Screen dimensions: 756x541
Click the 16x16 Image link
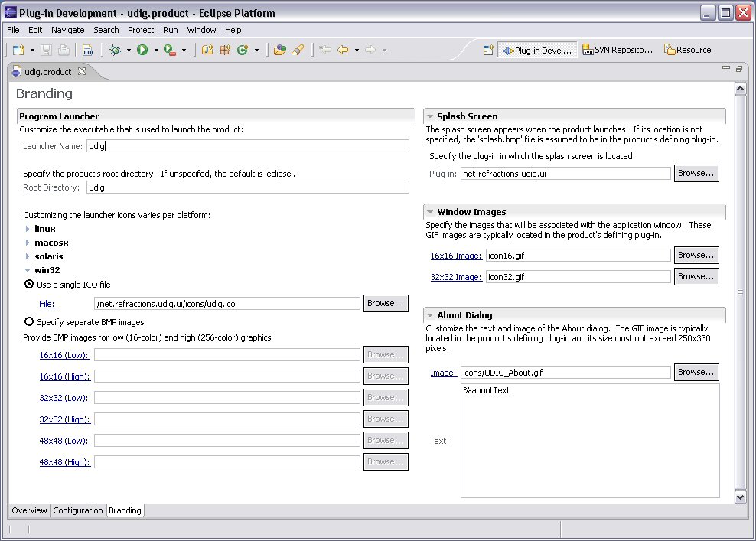pos(456,256)
